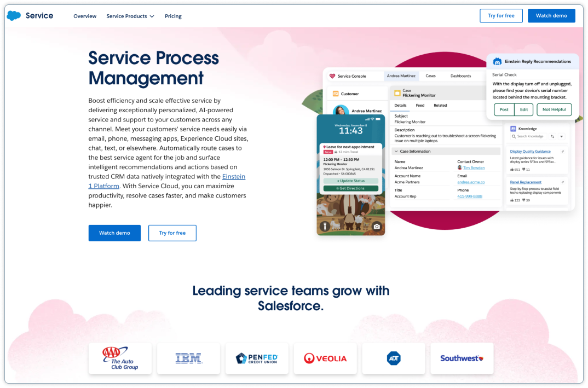Switch to the Feed tab
This screenshot has height=388, width=588.
coord(420,105)
